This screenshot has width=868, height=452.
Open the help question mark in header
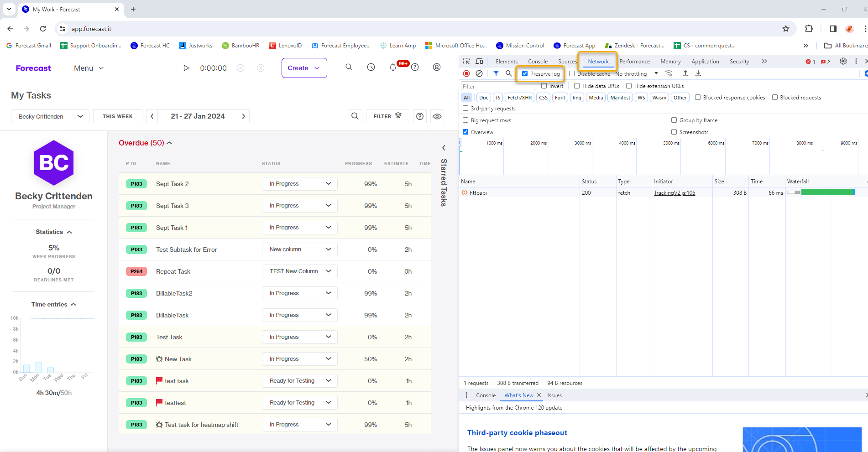[415, 67]
